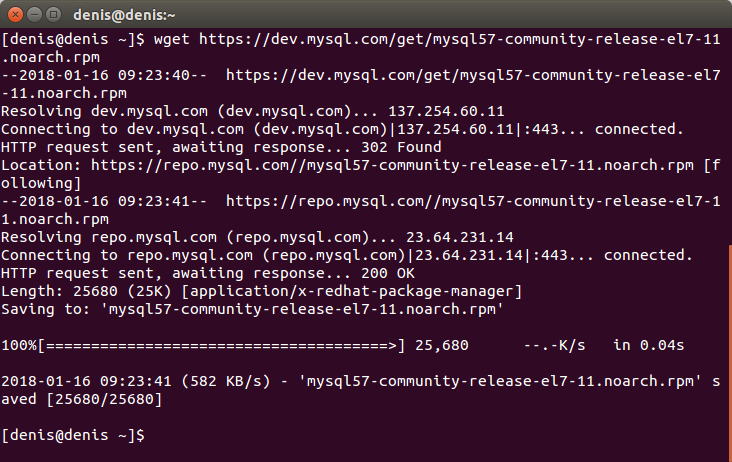Viewport: 732px width, 462px height.
Task: Click the denis@denis:~ window title
Action: [x=124, y=15]
